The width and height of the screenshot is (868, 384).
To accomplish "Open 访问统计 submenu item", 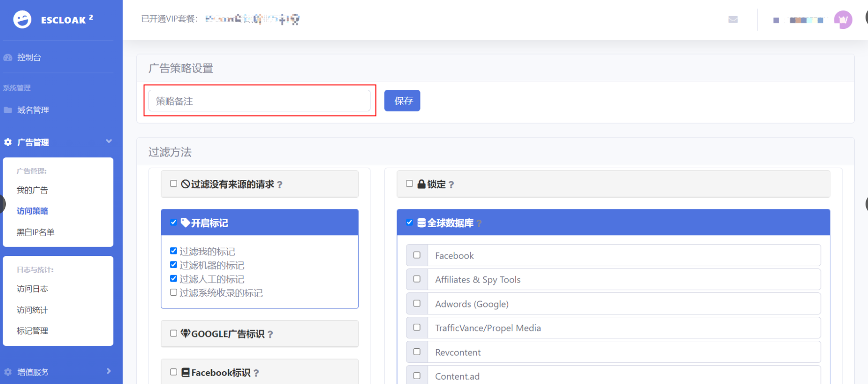I will tap(32, 310).
